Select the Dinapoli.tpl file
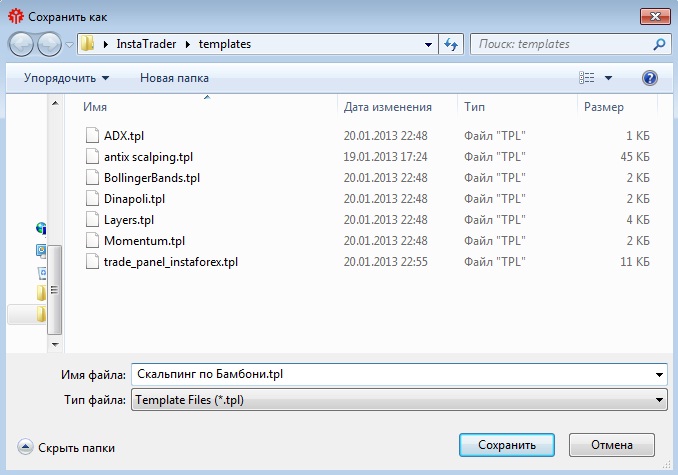This screenshot has width=678, height=475. 134,199
